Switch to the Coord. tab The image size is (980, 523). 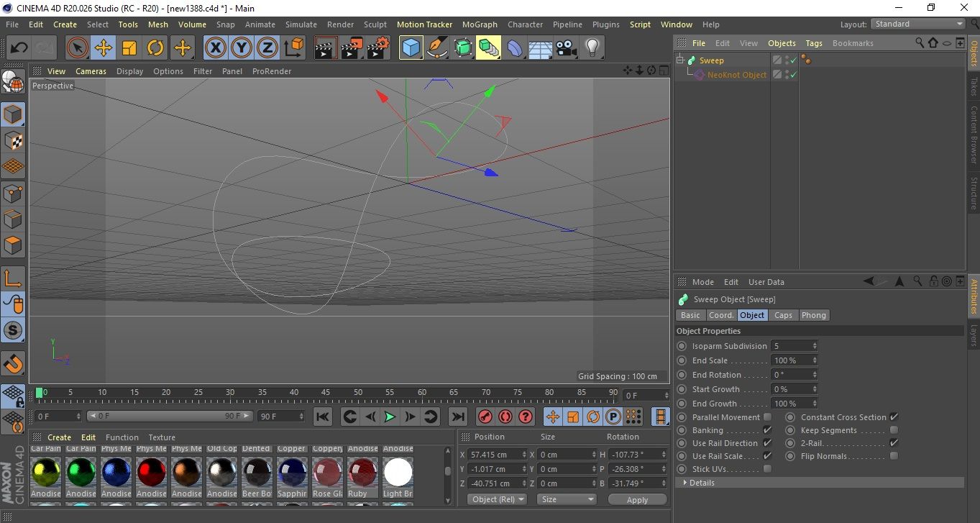tap(721, 315)
